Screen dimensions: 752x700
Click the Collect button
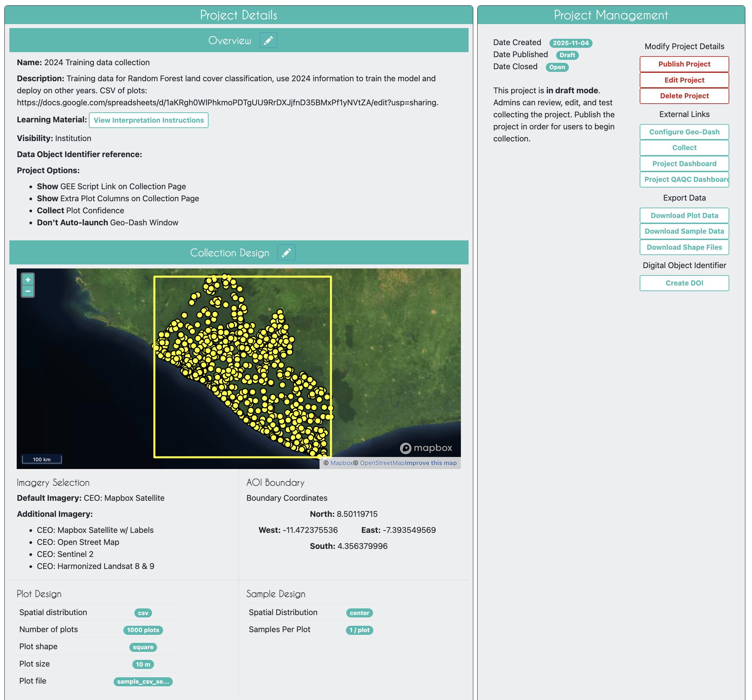[x=684, y=148]
